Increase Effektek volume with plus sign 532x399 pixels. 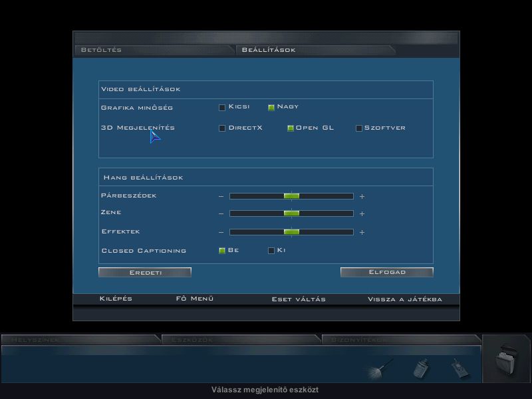pos(362,232)
